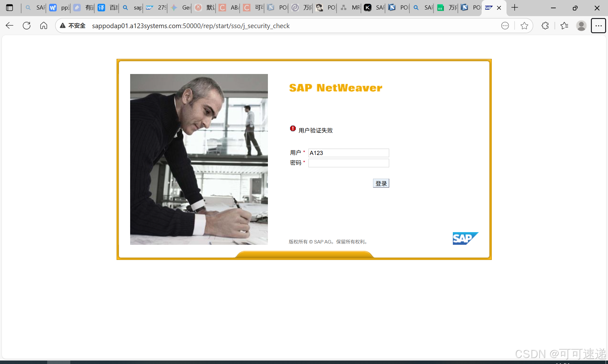Screen dimensions: 608x364
Task: Reload the current page
Action: 27,26
